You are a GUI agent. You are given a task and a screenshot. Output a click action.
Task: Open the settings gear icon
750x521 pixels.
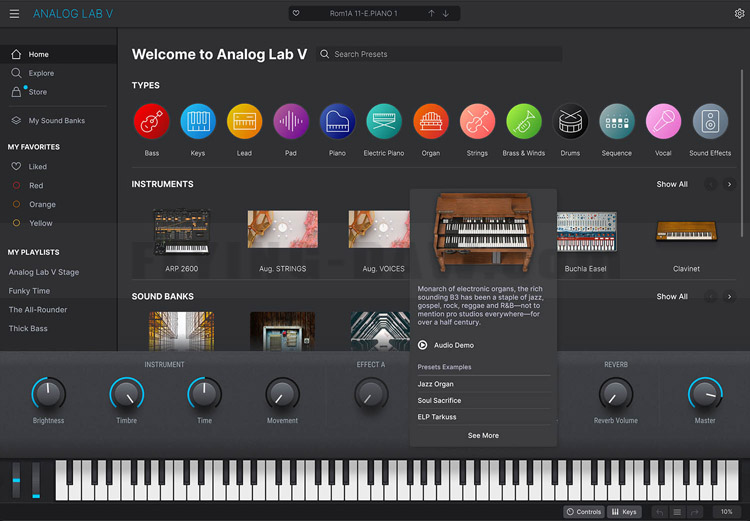(739, 13)
